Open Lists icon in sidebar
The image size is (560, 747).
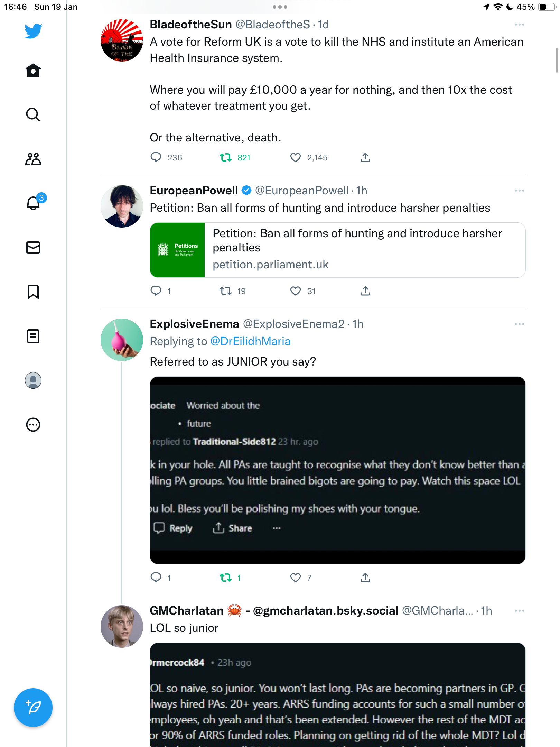(x=33, y=336)
